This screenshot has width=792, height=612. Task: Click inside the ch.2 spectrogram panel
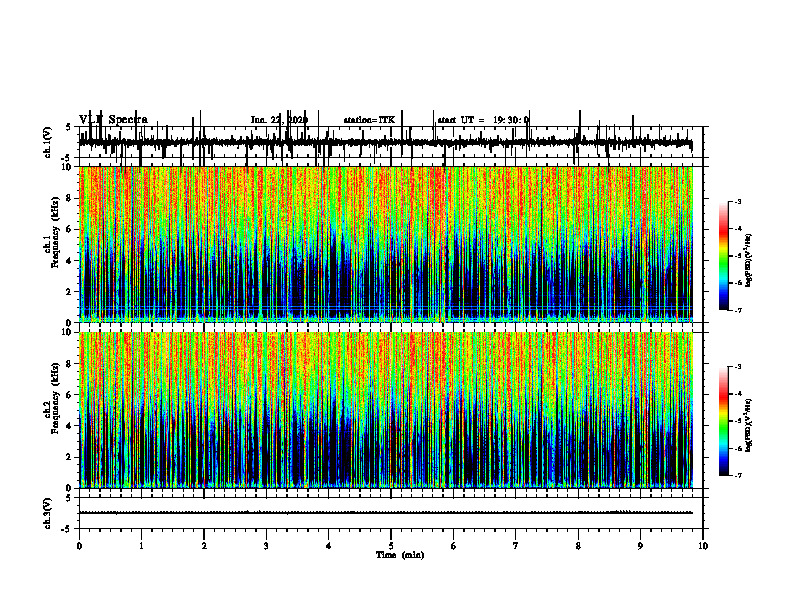tap(386, 410)
